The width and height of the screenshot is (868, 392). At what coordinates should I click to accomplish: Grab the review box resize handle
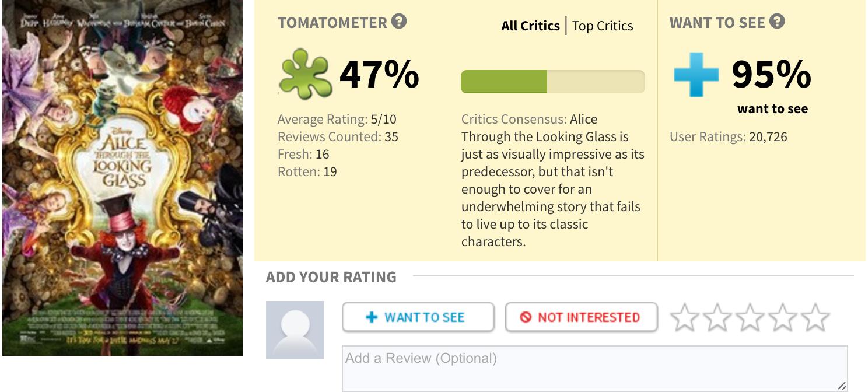(x=841, y=386)
